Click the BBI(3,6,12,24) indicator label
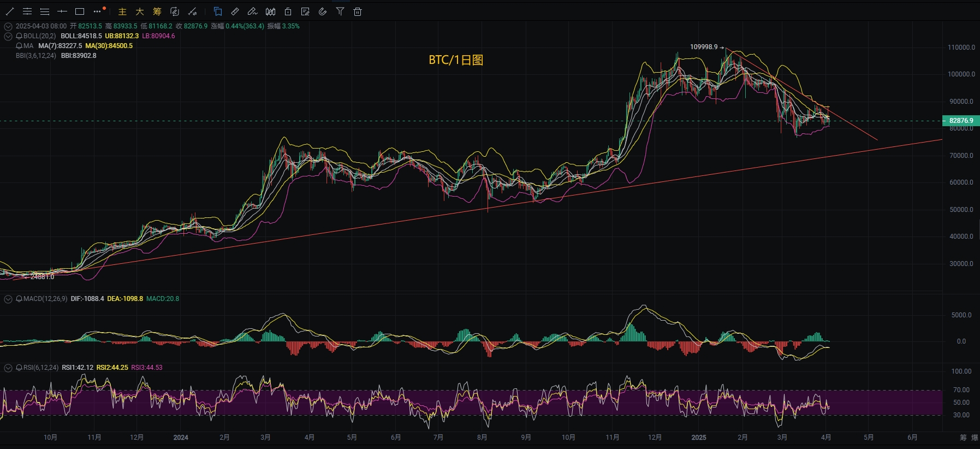The width and height of the screenshot is (980, 449). pos(36,56)
